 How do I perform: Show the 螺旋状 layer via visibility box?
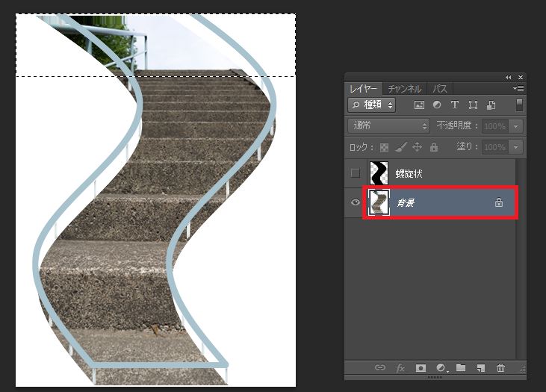(x=356, y=174)
